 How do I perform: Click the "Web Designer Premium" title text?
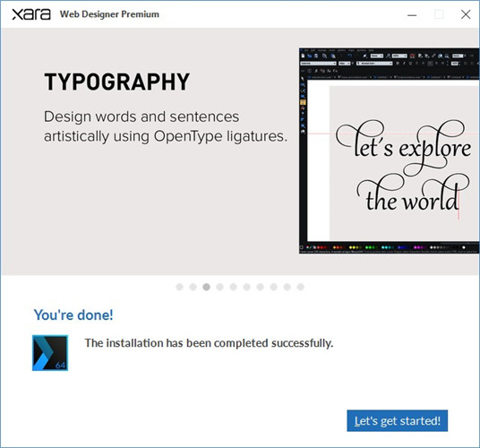[109, 14]
